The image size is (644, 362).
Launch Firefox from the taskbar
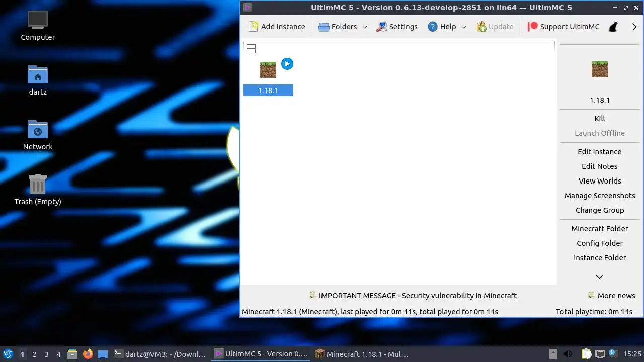click(88, 354)
